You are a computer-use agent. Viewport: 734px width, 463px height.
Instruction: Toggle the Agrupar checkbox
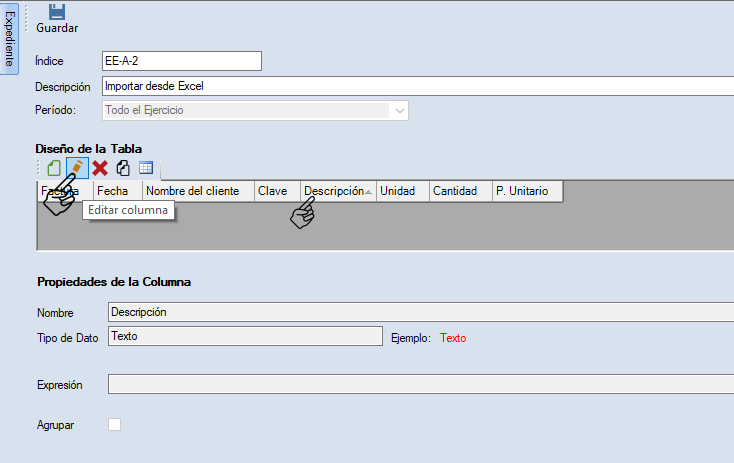pyautogui.click(x=115, y=425)
